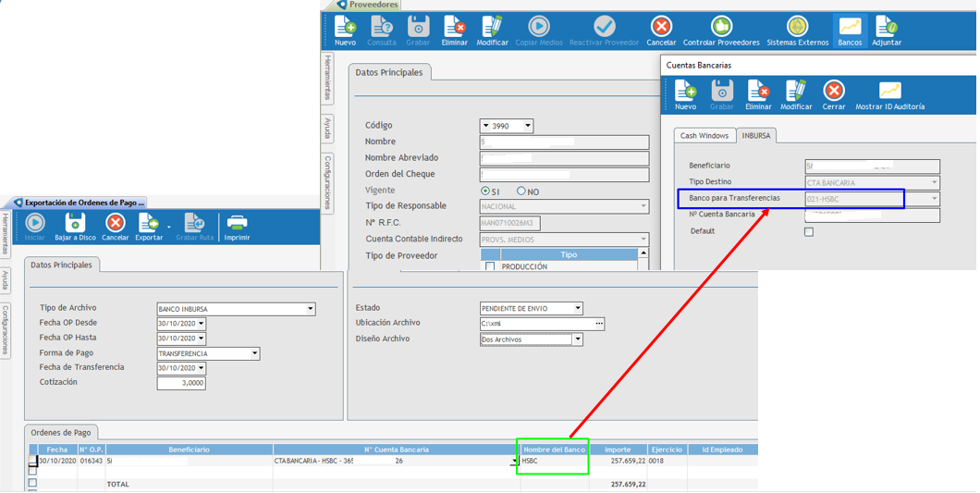Click the Imprimir printer icon
Screen dimensions: 980x493
237,225
